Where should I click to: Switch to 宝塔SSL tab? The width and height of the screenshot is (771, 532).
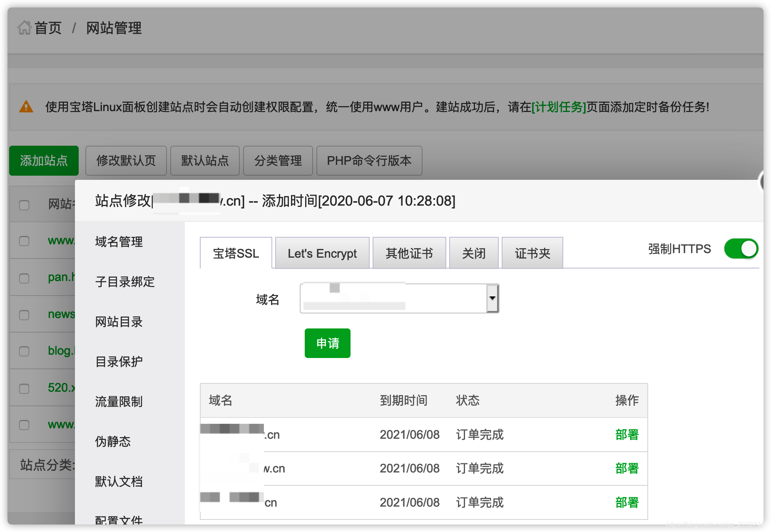tap(236, 253)
